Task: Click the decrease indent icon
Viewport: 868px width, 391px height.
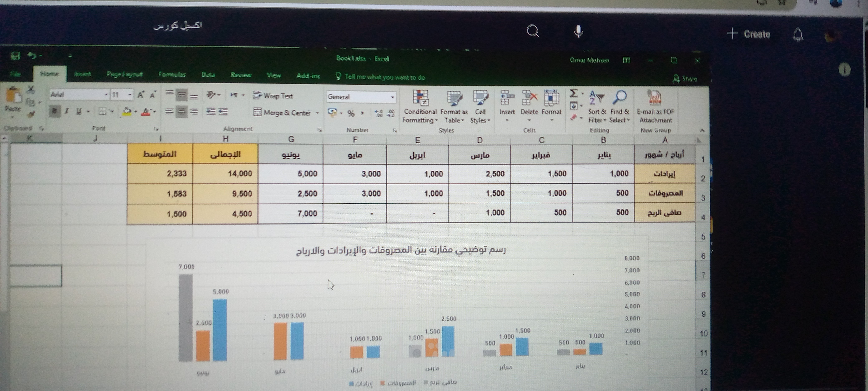Action: (211, 112)
